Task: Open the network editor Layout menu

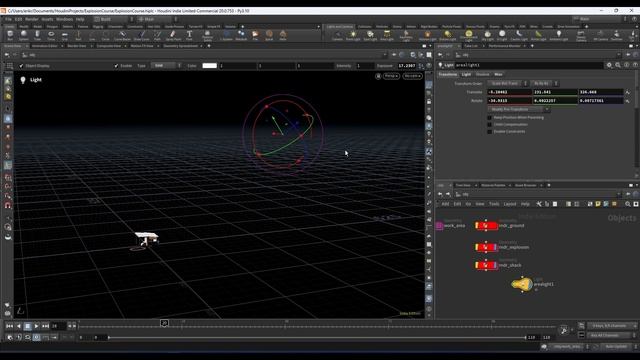Action: point(510,204)
